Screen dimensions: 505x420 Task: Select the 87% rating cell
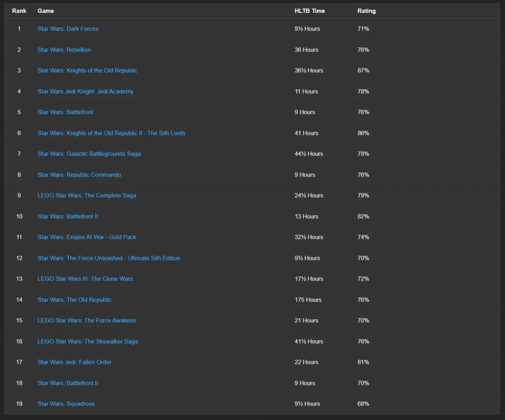coord(363,70)
